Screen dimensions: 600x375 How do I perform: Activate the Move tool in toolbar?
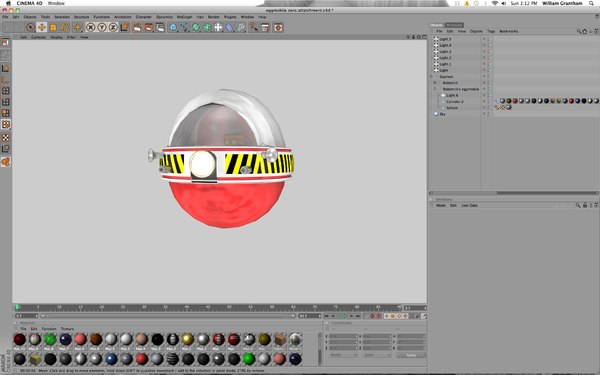[42, 27]
